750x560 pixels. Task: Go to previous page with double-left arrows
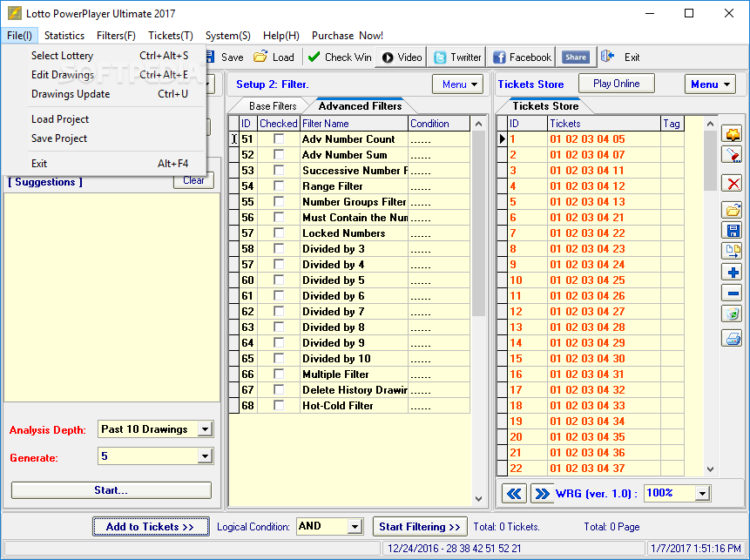514,494
